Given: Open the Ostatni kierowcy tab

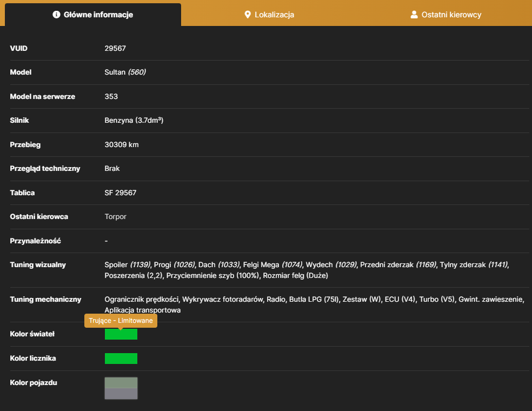Looking at the screenshot, I should (446, 15).
